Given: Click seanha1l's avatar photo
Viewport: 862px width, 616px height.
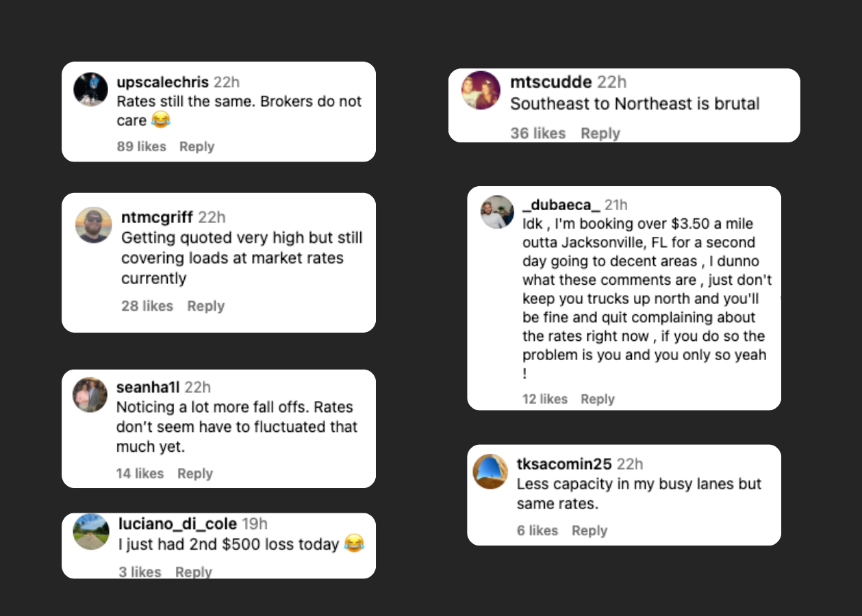Looking at the screenshot, I should 90,395.
